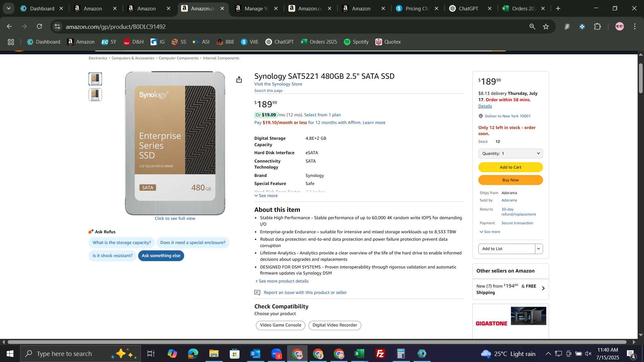Screen dimensions: 644x362
Task: Reload the Amazon product page
Action: pyautogui.click(x=40, y=26)
